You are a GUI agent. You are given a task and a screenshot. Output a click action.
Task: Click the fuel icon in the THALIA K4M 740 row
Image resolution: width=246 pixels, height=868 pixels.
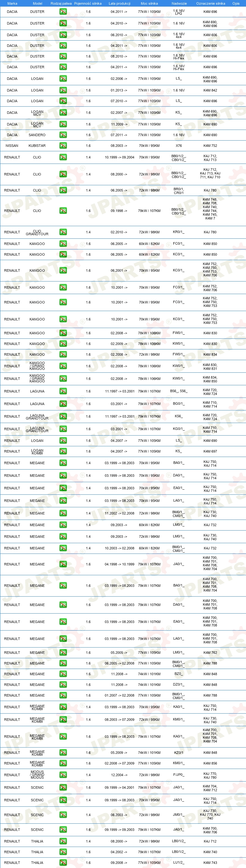tap(63, 852)
